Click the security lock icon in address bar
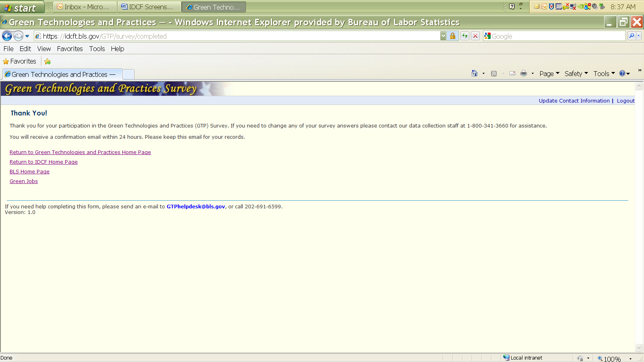The height and width of the screenshot is (362, 644). pos(452,36)
